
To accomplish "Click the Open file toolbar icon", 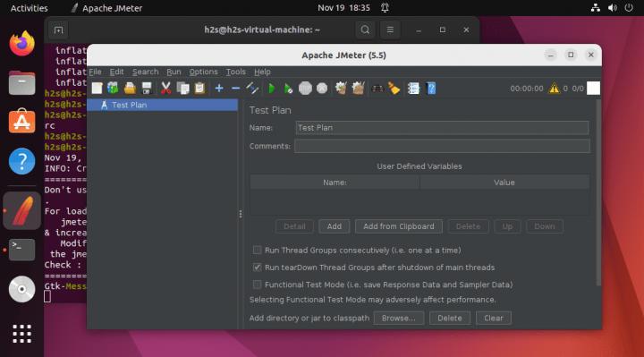I will (x=130, y=89).
